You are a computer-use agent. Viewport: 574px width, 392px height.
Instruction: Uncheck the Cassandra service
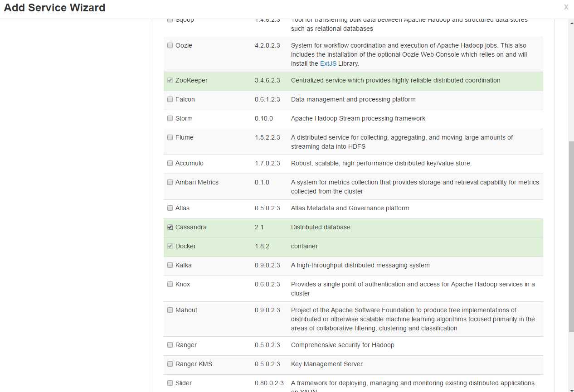point(170,227)
